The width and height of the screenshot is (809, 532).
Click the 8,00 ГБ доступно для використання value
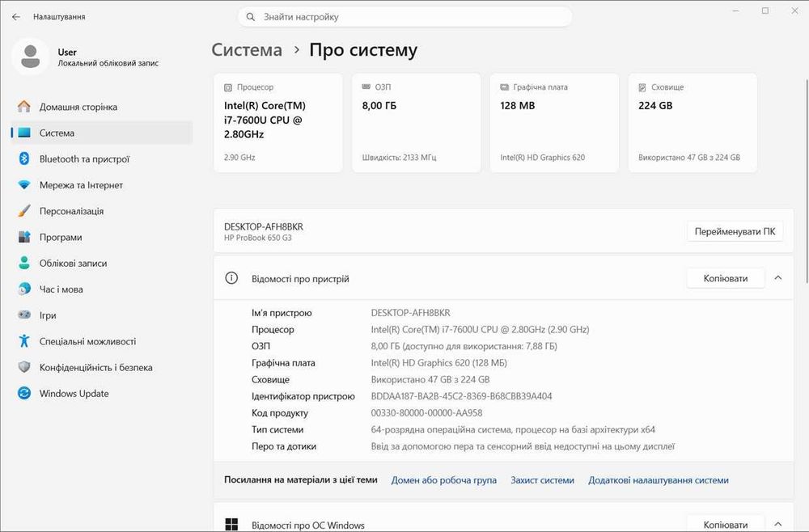point(464,346)
